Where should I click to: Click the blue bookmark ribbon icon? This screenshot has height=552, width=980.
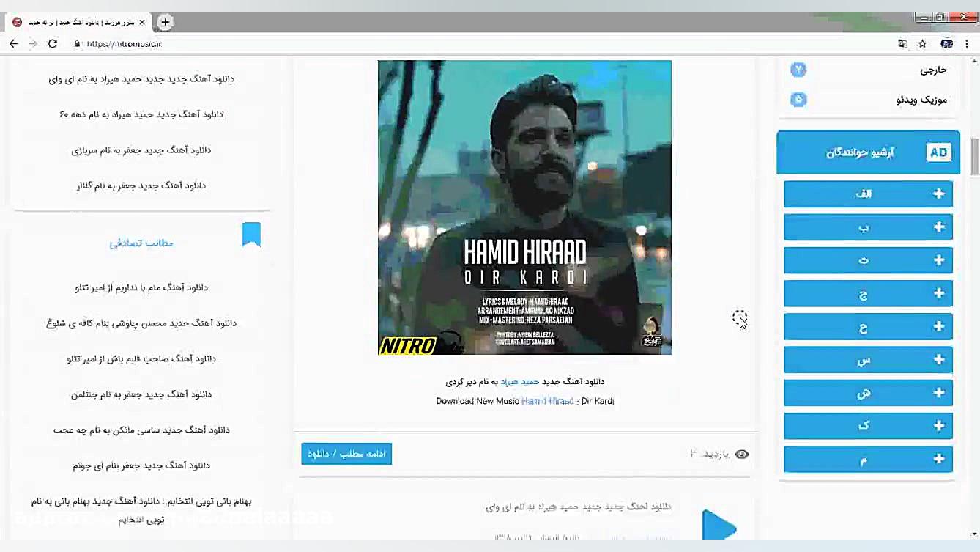[x=251, y=235]
